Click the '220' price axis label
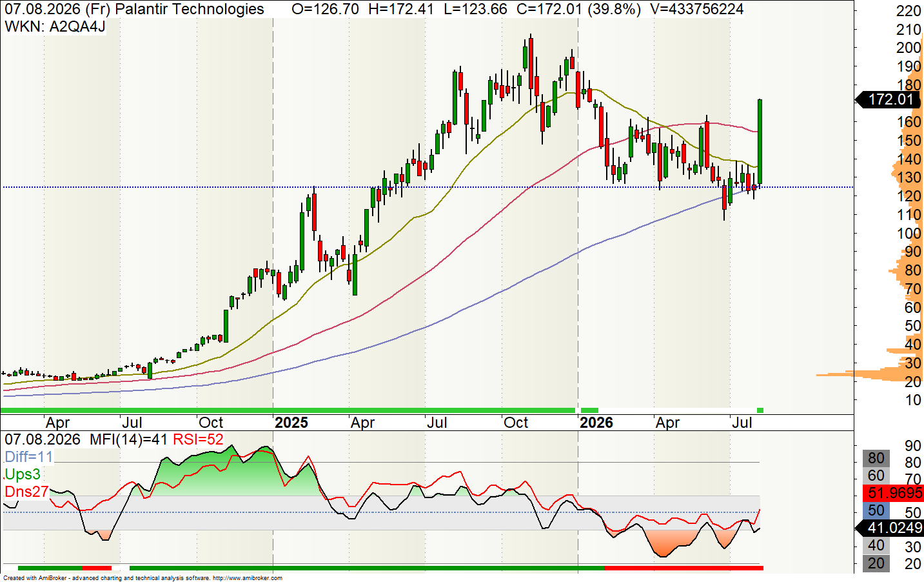924x582 pixels. click(x=909, y=11)
